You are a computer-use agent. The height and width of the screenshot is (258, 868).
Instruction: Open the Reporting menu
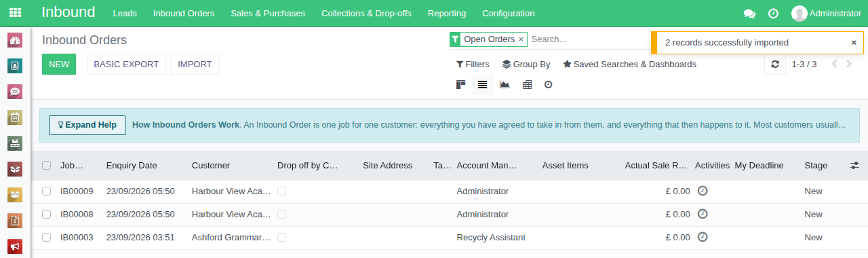(x=447, y=14)
